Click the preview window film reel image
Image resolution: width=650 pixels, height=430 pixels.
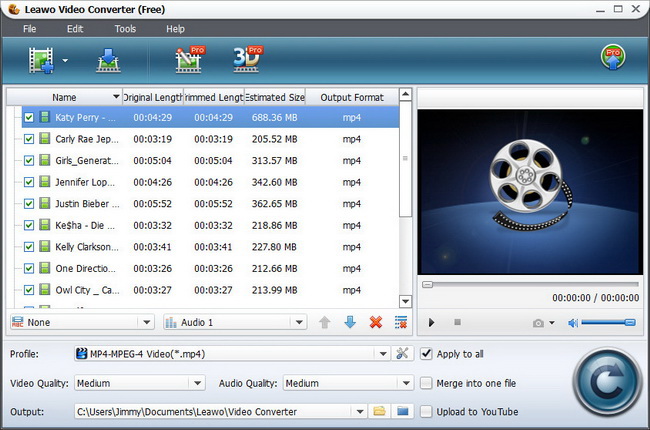(x=530, y=191)
